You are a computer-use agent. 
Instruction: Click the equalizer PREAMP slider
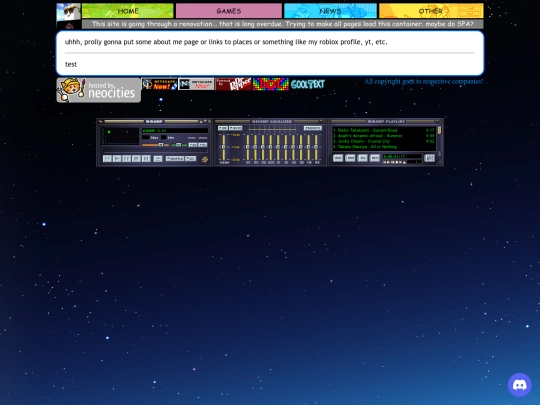pyautogui.click(x=224, y=147)
